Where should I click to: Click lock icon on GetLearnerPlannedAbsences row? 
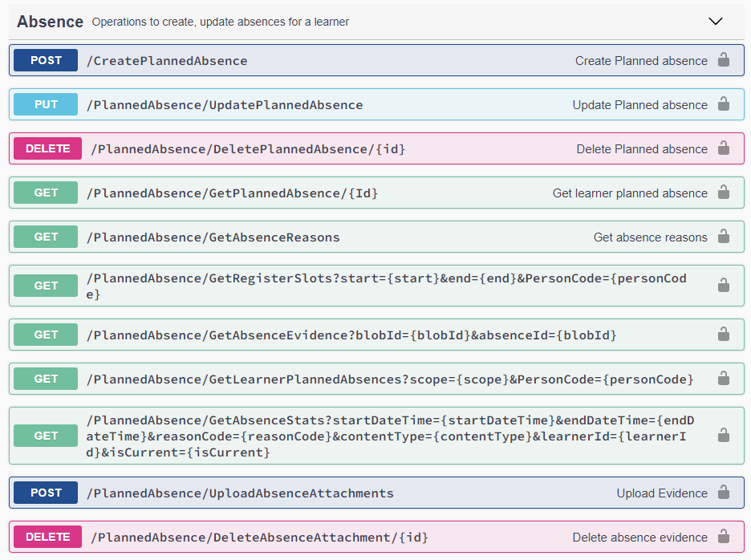click(724, 378)
